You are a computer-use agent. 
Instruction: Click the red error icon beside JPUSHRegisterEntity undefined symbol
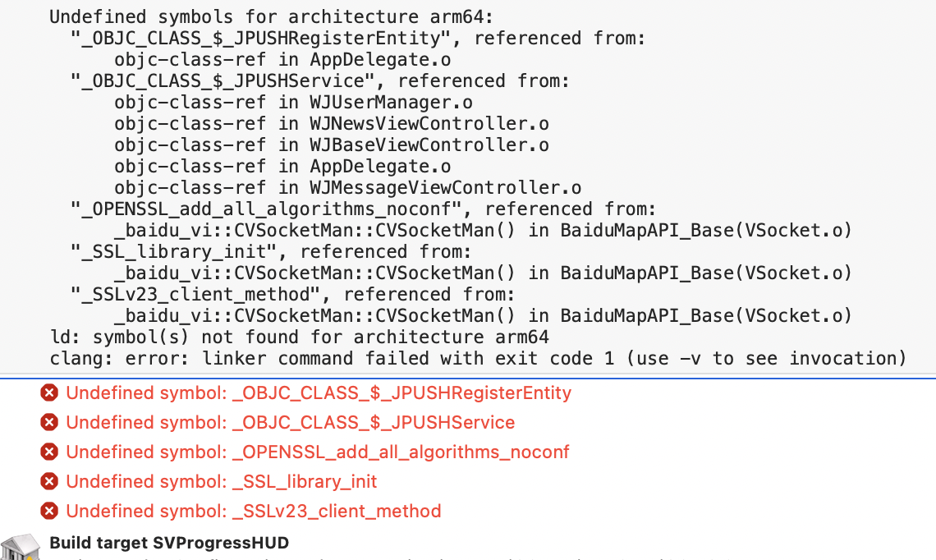point(50,393)
